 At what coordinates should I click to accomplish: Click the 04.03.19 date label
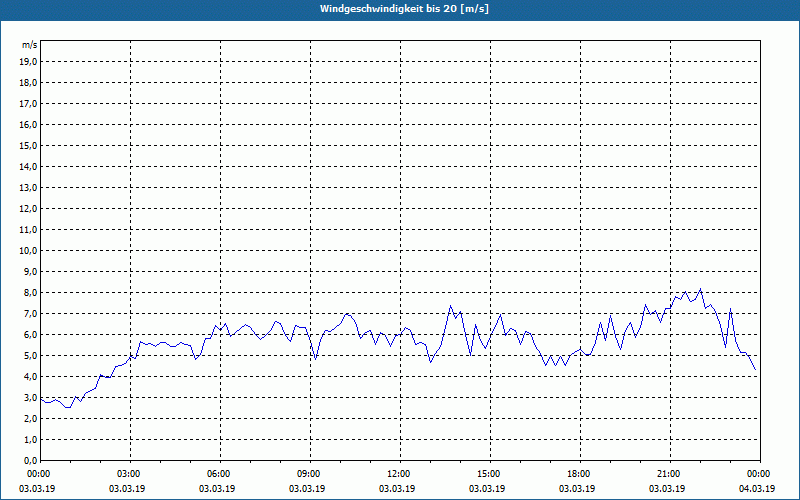click(757, 489)
